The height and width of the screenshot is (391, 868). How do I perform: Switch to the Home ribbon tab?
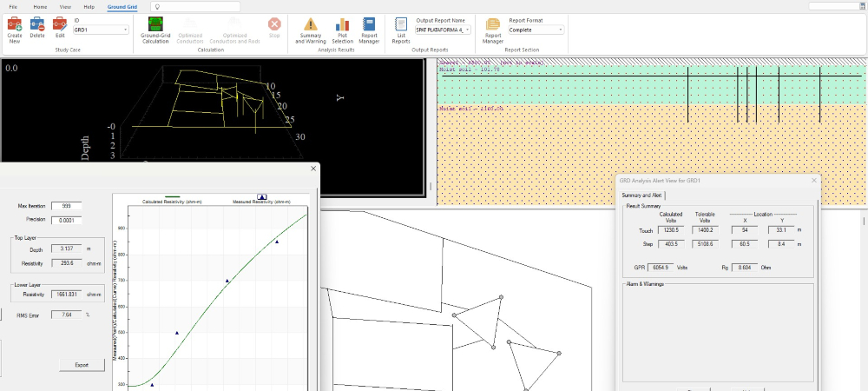pyautogui.click(x=40, y=6)
